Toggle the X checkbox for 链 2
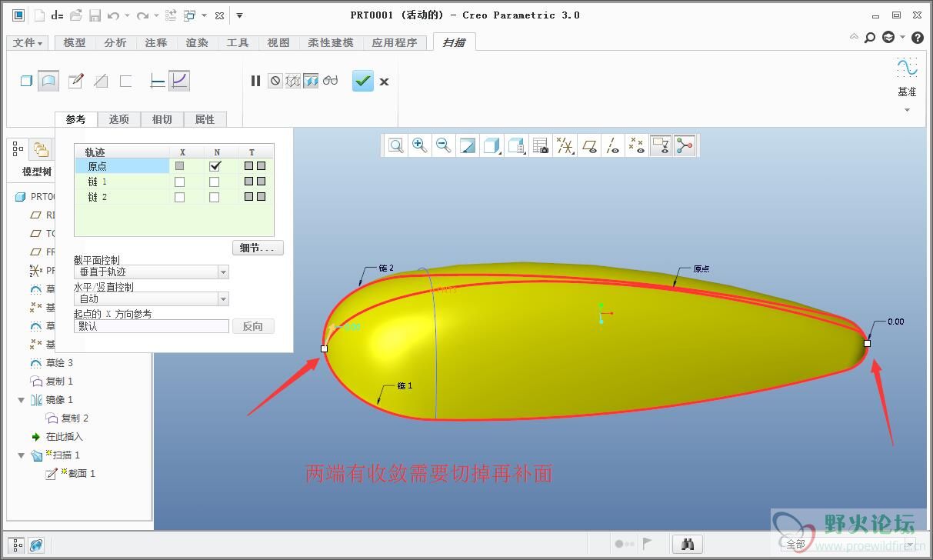The height and width of the screenshot is (560, 933). tap(179, 198)
